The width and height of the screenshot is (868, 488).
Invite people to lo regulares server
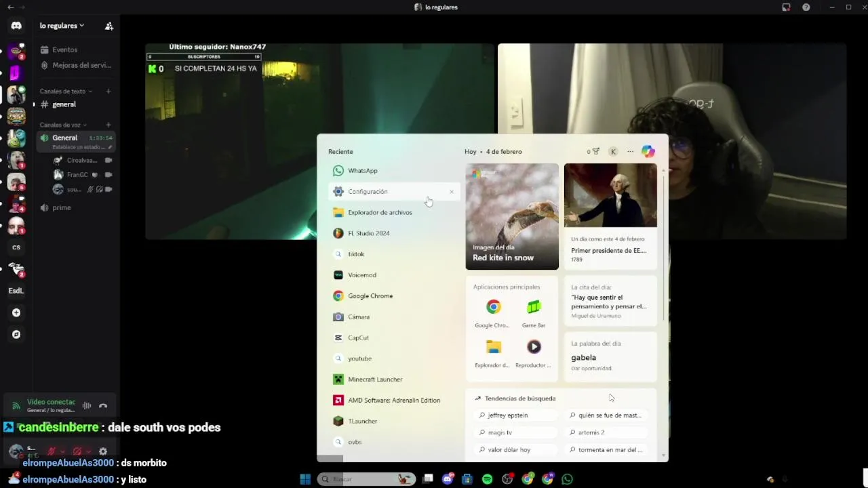pos(108,26)
